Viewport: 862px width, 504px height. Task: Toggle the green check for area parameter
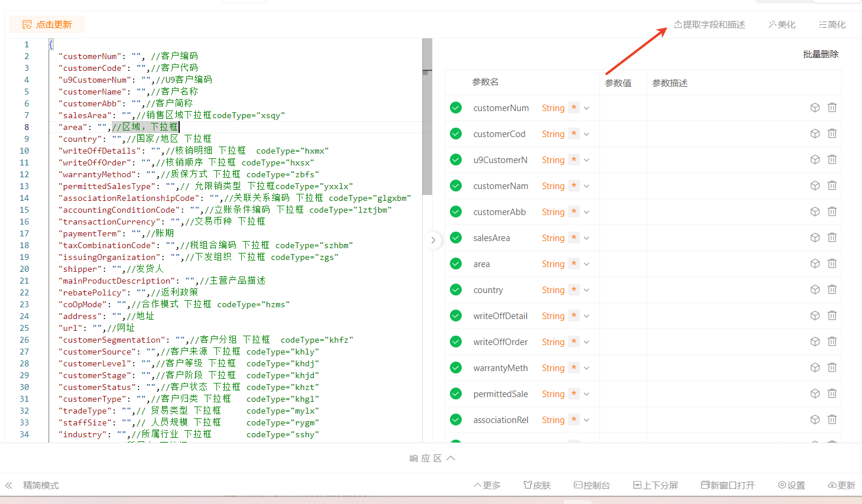(x=456, y=264)
